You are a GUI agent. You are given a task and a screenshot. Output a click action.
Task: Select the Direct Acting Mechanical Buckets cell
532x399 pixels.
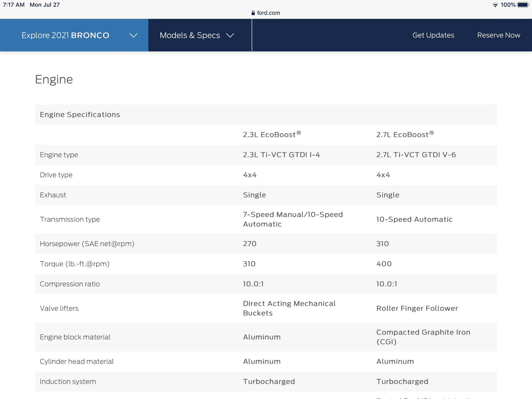click(289, 308)
